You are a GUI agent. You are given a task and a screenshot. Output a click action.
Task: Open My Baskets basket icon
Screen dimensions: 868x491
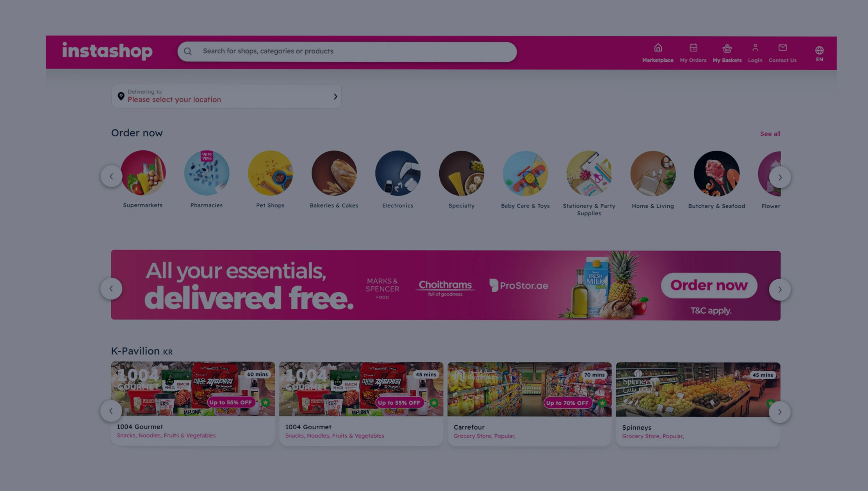pos(727,48)
